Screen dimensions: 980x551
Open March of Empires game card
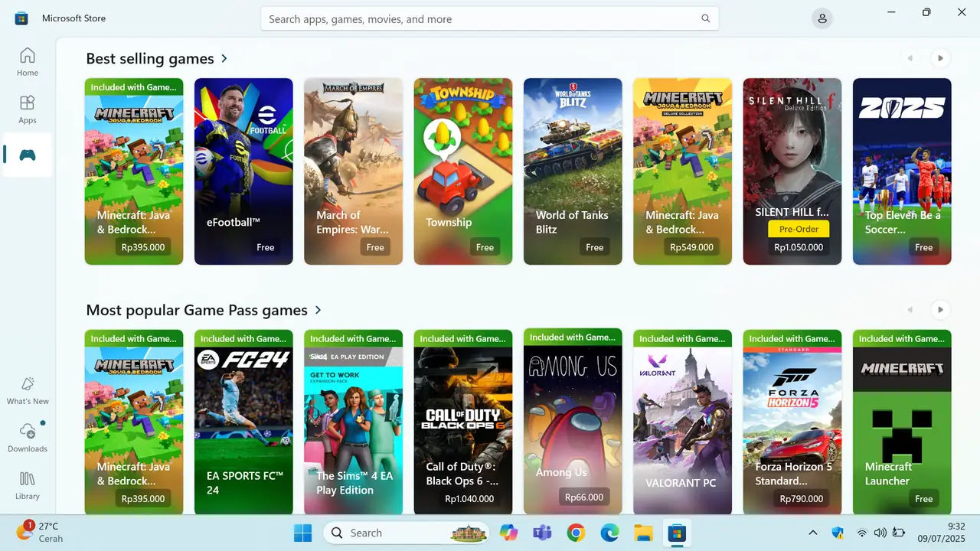353,171
